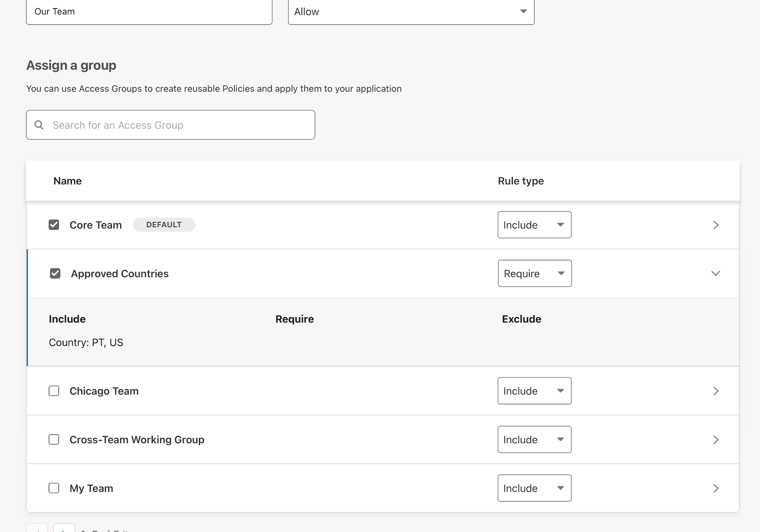Go to next page of groups
This screenshot has width=760, height=532.
point(64,529)
